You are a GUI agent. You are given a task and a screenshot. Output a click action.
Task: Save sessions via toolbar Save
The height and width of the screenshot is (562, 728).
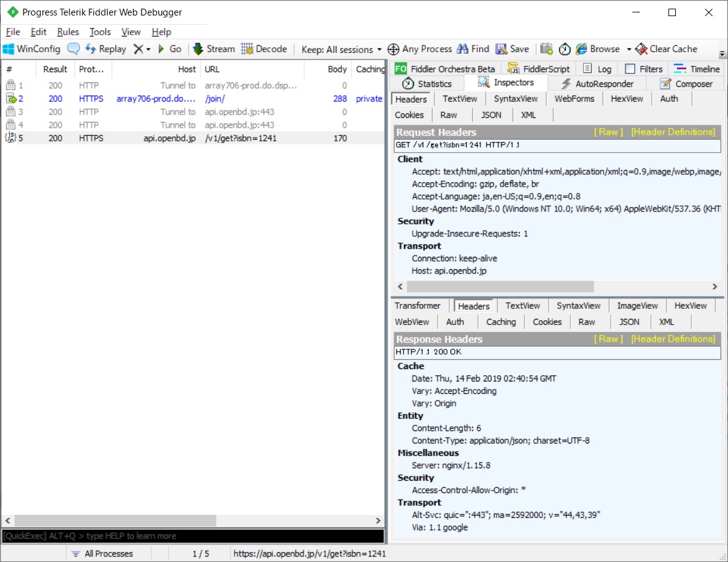coord(513,49)
